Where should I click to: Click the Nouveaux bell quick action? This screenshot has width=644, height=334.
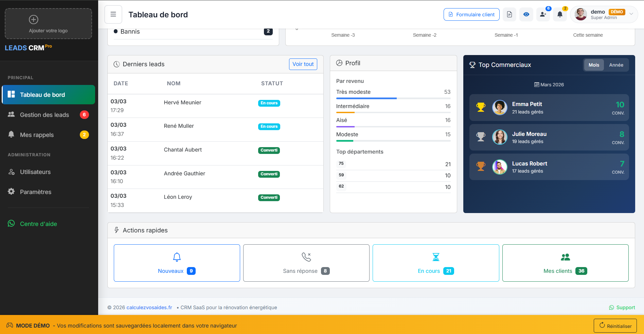177,263
